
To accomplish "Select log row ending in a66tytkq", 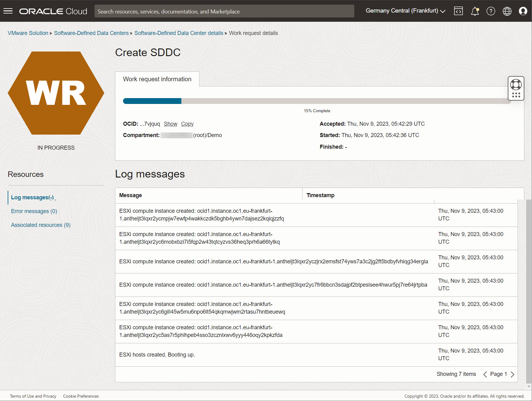I will pos(316,238).
